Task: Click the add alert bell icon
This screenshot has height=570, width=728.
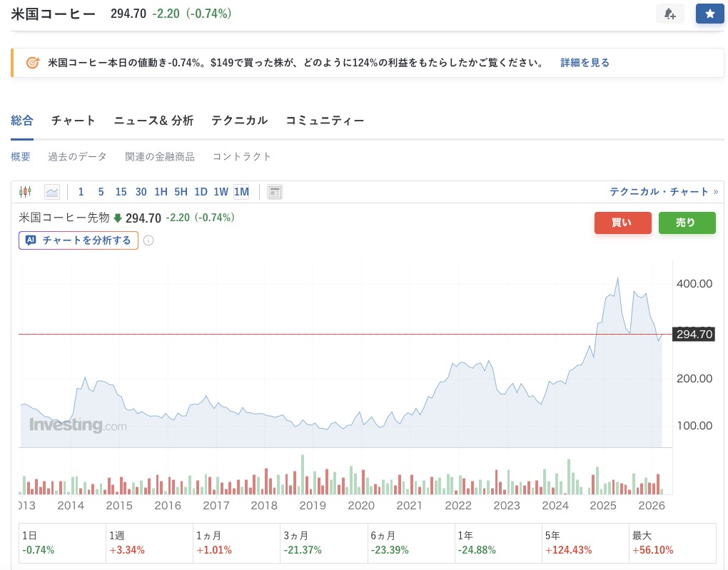Action: [669, 14]
